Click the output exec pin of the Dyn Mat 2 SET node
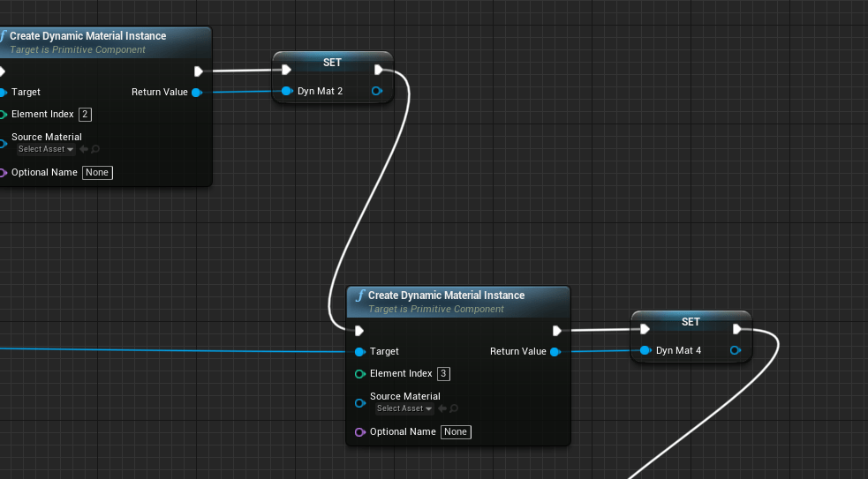Screen dimensions: 868x479 (379, 70)
